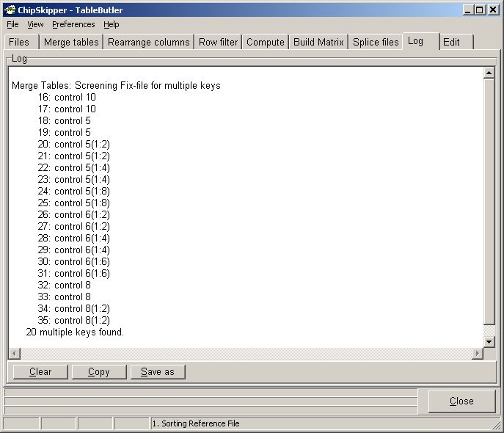
Task: Open the Help menu
Action: pyautogui.click(x=111, y=24)
